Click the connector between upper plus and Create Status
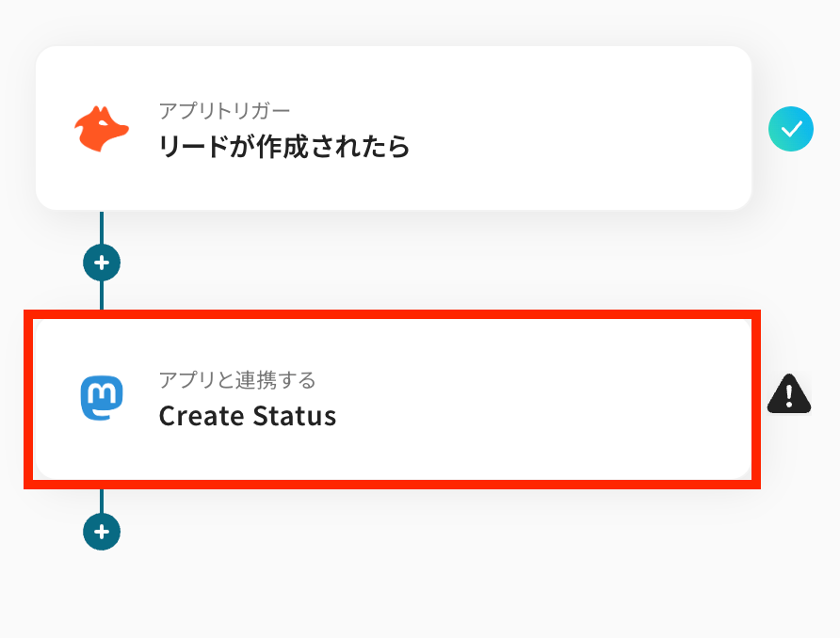 click(x=102, y=295)
